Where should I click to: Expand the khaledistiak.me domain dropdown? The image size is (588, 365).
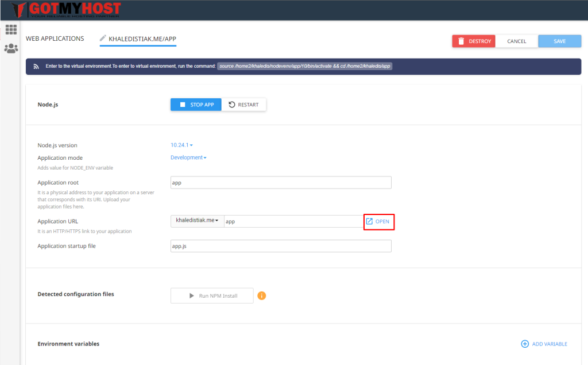click(197, 221)
